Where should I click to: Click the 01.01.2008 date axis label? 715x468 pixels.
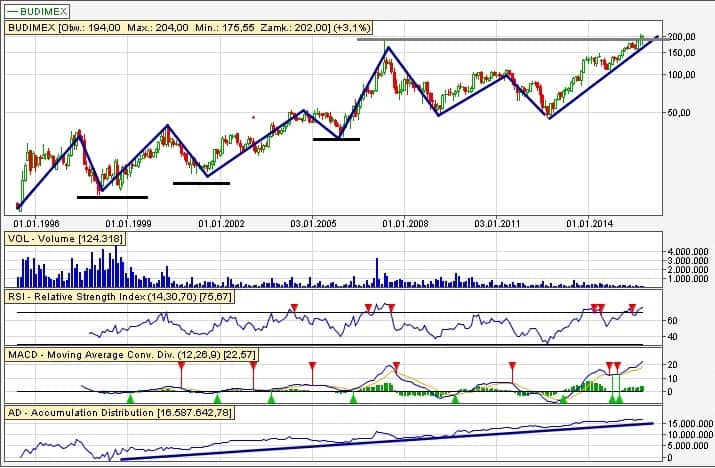pyautogui.click(x=405, y=224)
